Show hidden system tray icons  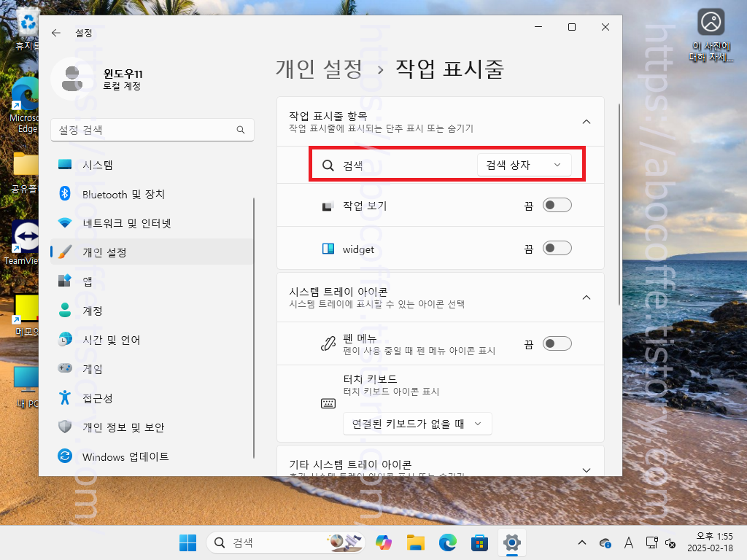[x=582, y=542]
